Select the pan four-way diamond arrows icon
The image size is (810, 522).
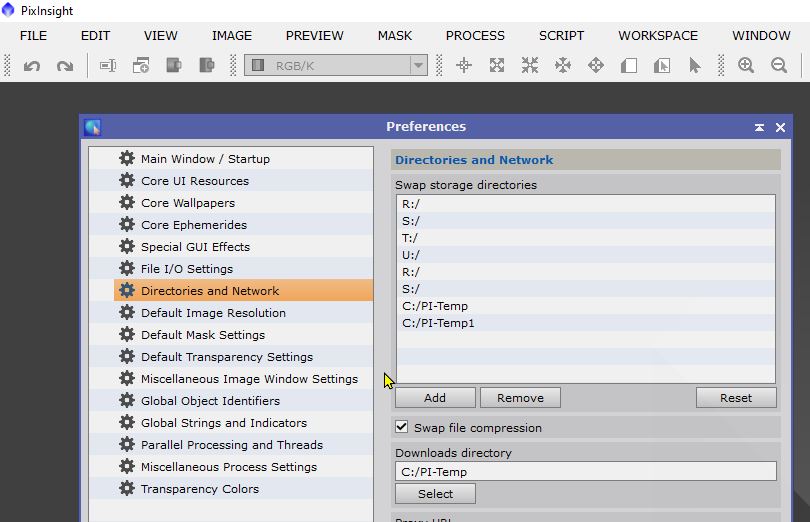pyautogui.click(x=596, y=66)
